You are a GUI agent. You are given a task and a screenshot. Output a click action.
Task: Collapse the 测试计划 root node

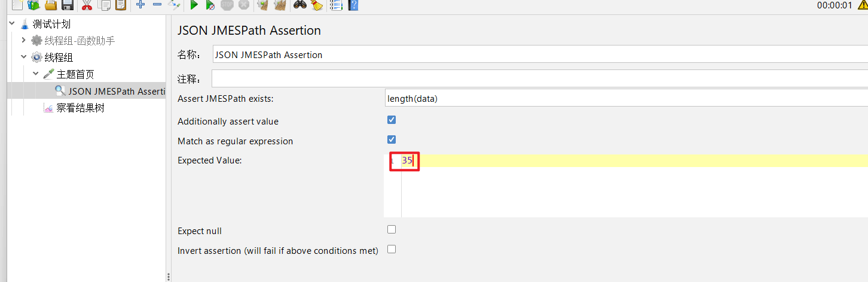click(x=12, y=24)
